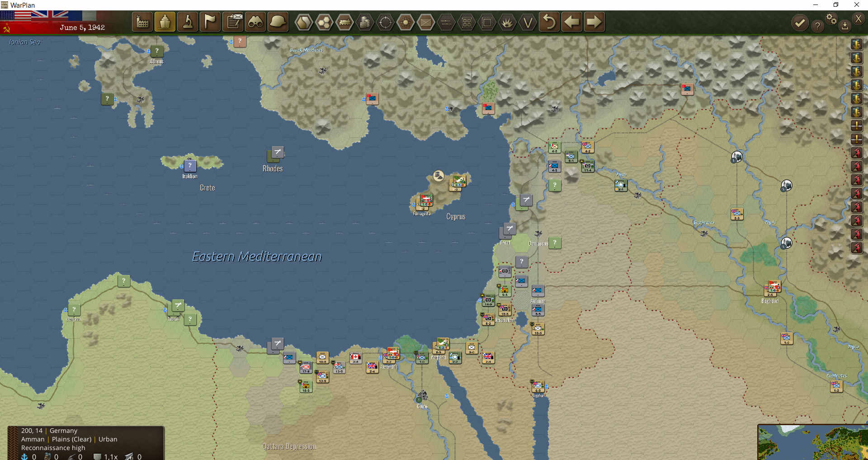The width and height of the screenshot is (868, 460).
Task: Select the Canadian flag unit near Alexandria
Action: coord(356,358)
